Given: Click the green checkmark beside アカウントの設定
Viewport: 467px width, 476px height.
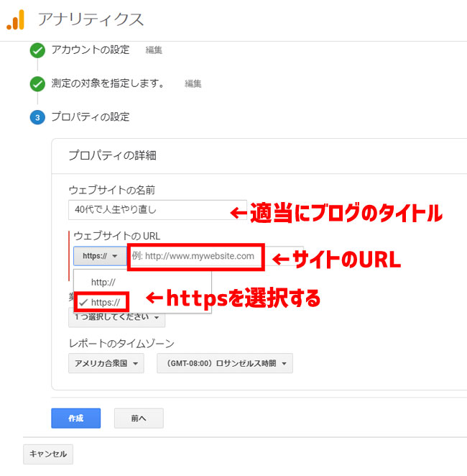Looking at the screenshot, I should [37, 50].
